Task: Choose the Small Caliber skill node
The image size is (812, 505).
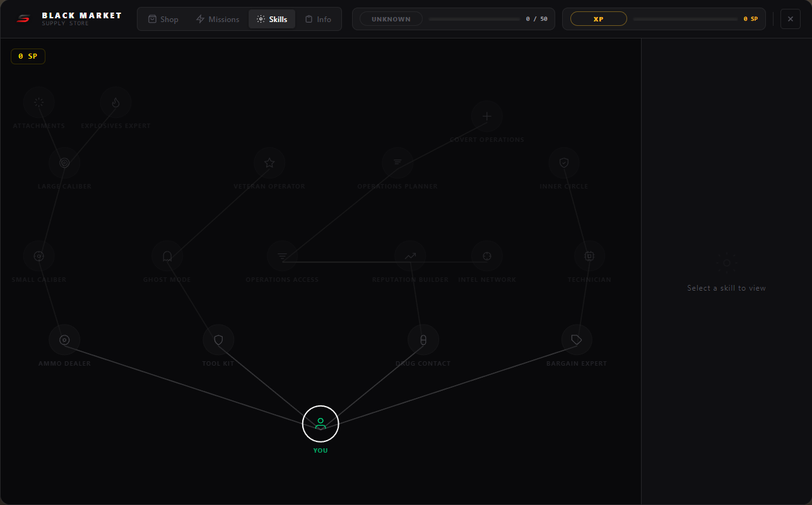Action: coord(38,256)
